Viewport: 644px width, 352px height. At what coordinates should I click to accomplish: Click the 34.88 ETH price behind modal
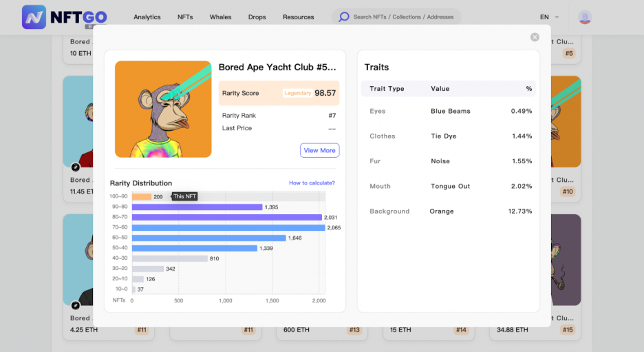click(x=512, y=330)
